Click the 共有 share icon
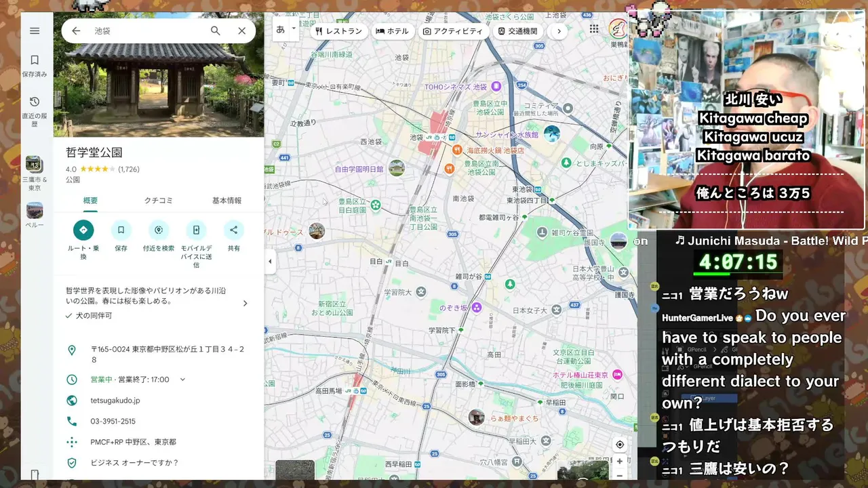Screen dimensions: 868x488 (x=234, y=230)
